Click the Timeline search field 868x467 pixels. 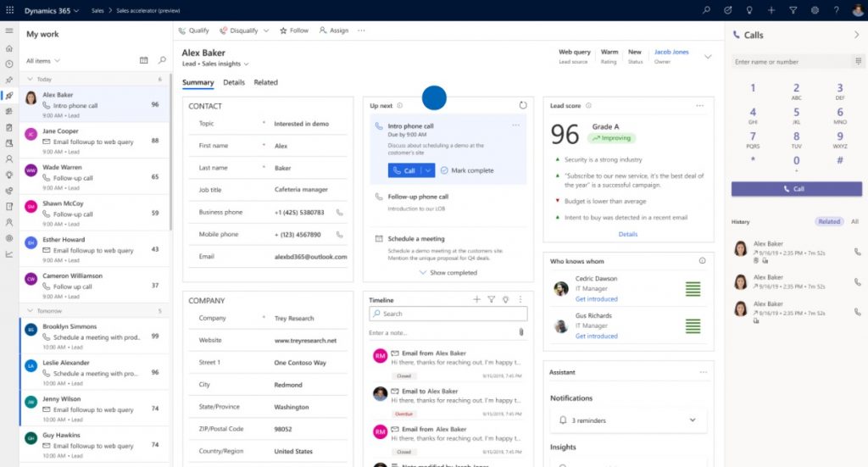point(448,314)
